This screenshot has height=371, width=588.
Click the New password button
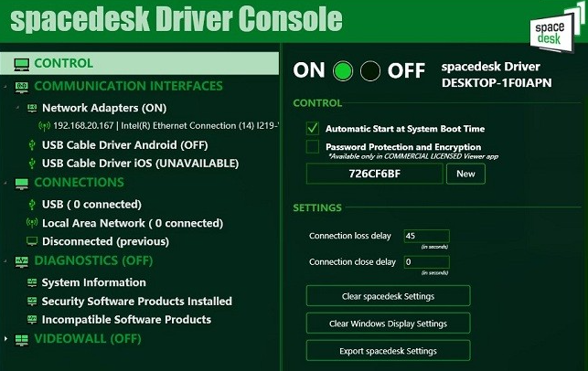tap(465, 174)
